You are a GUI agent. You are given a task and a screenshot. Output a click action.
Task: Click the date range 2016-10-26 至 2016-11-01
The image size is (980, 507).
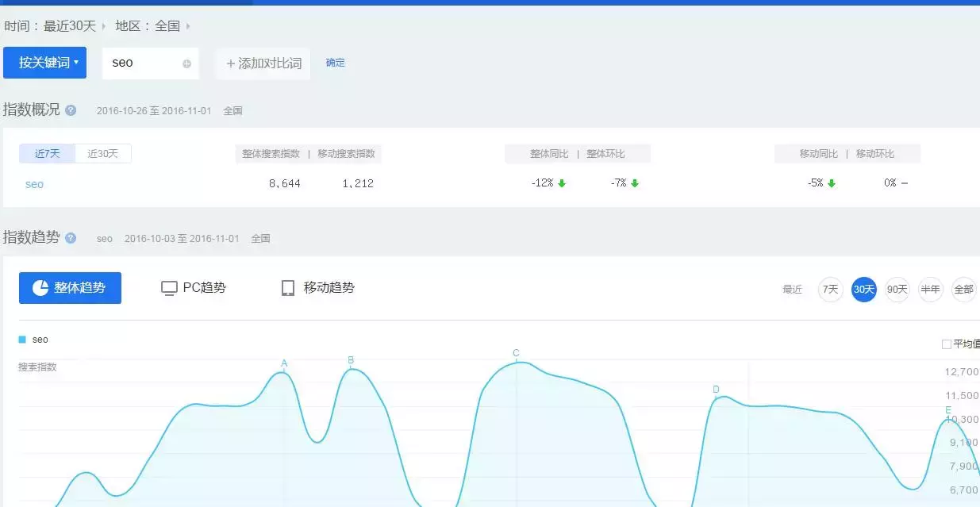pos(154,111)
